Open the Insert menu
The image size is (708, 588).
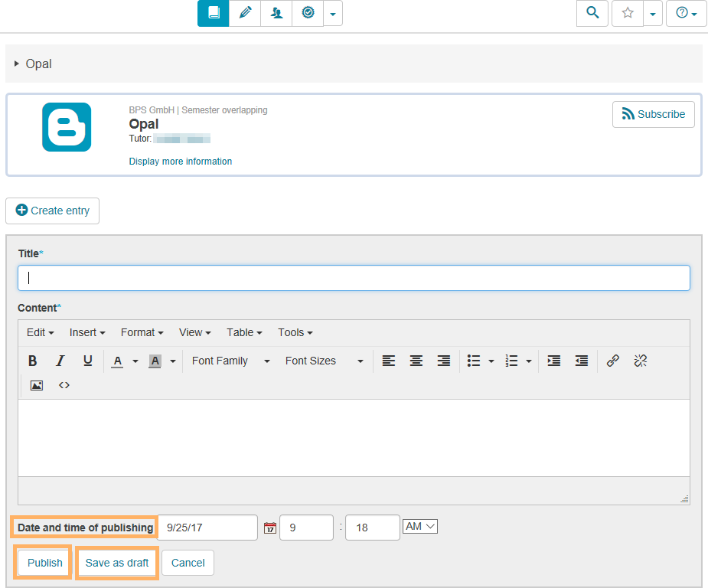tap(86, 332)
